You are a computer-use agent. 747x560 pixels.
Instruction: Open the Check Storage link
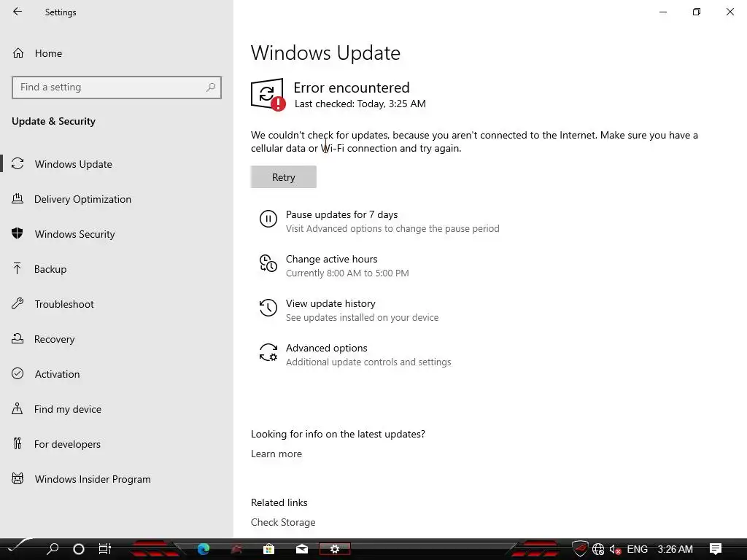[283, 522]
